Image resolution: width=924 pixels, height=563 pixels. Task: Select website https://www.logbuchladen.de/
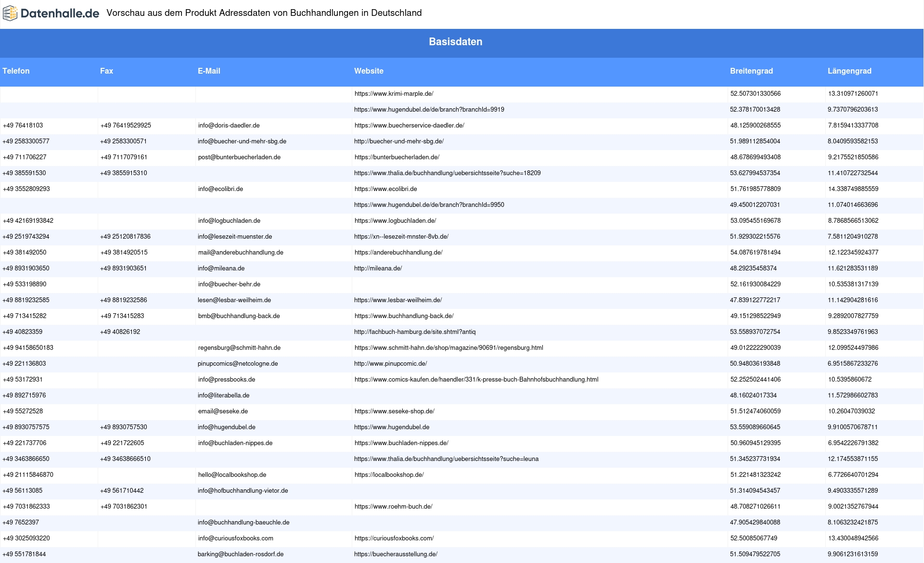click(x=395, y=221)
